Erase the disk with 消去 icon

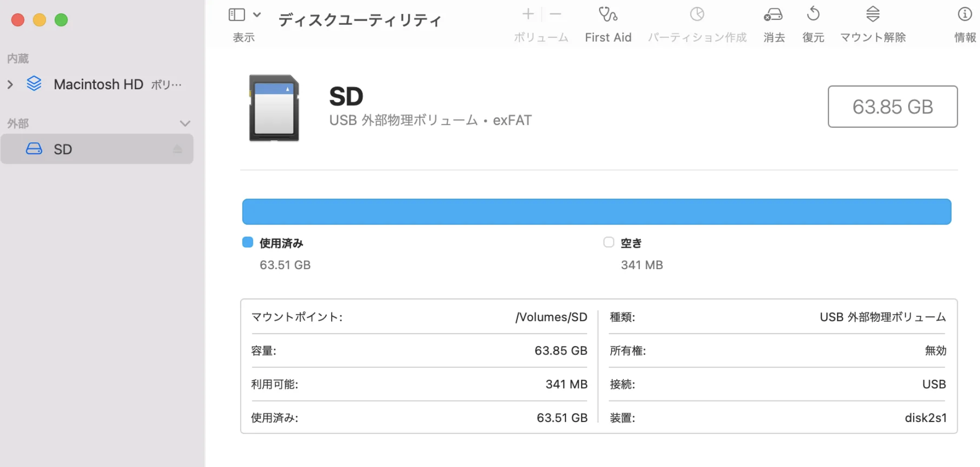click(774, 14)
